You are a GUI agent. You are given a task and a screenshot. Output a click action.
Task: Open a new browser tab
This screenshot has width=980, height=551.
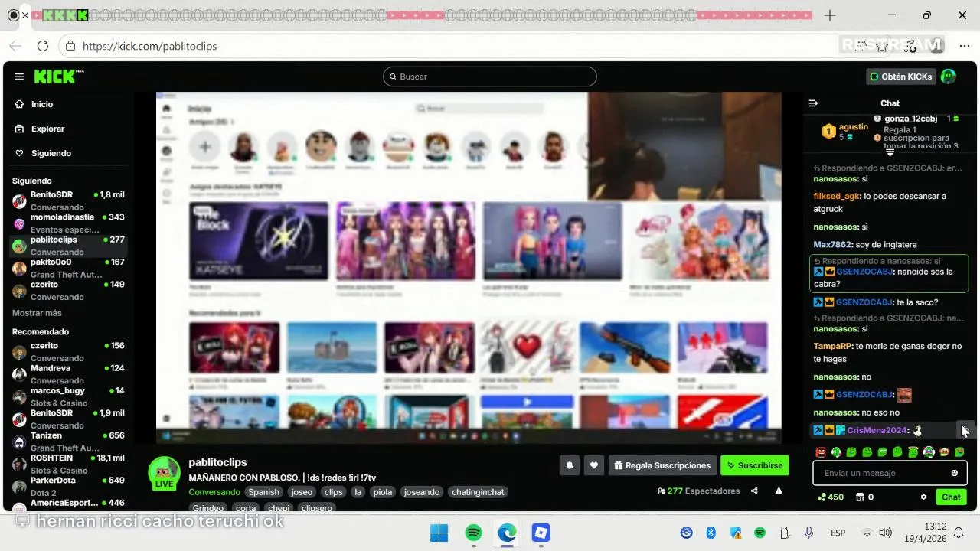pos(830,15)
